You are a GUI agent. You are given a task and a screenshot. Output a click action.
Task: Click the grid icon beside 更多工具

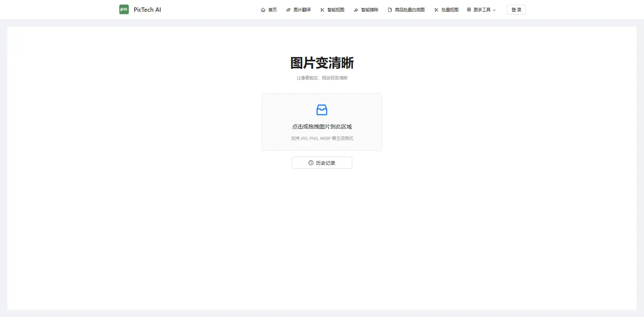point(469,10)
